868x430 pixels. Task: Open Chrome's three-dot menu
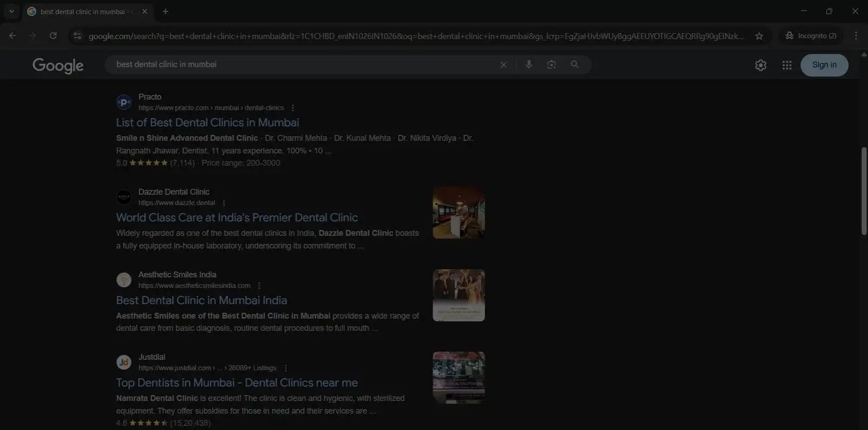[x=856, y=36]
